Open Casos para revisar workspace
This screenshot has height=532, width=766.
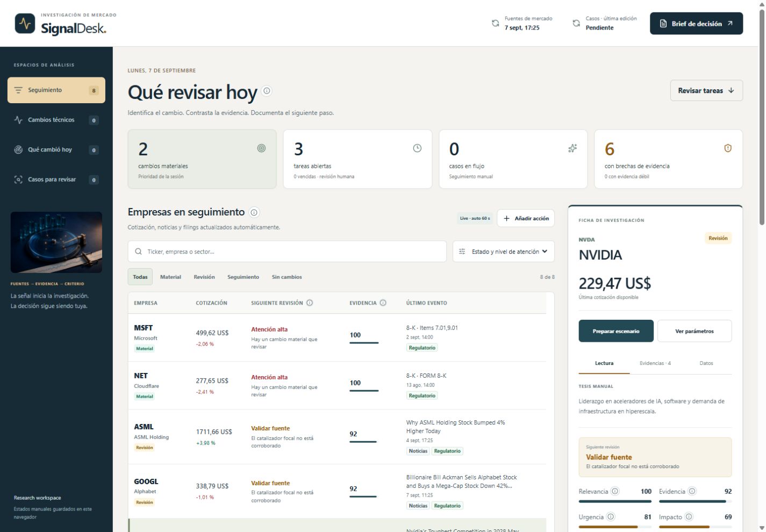[56, 179]
